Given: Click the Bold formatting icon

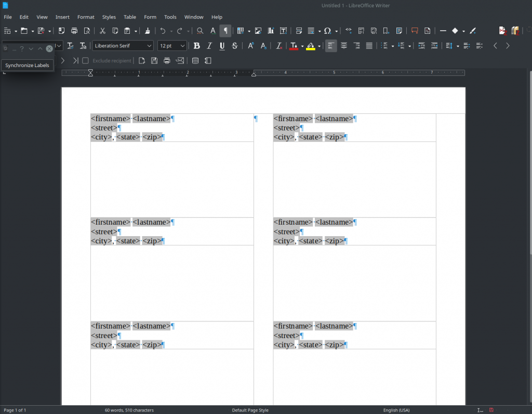Looking at the screenshot, I should (196, 46).
